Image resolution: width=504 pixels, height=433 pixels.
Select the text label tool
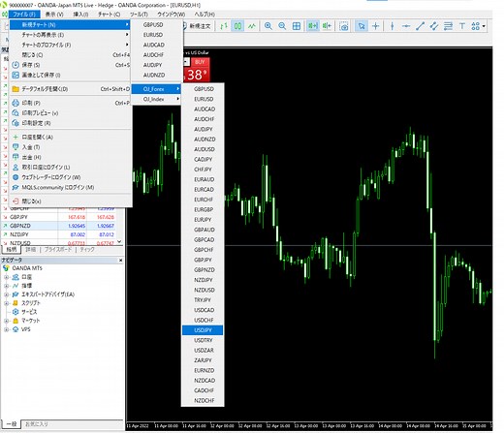pos(462,26)
